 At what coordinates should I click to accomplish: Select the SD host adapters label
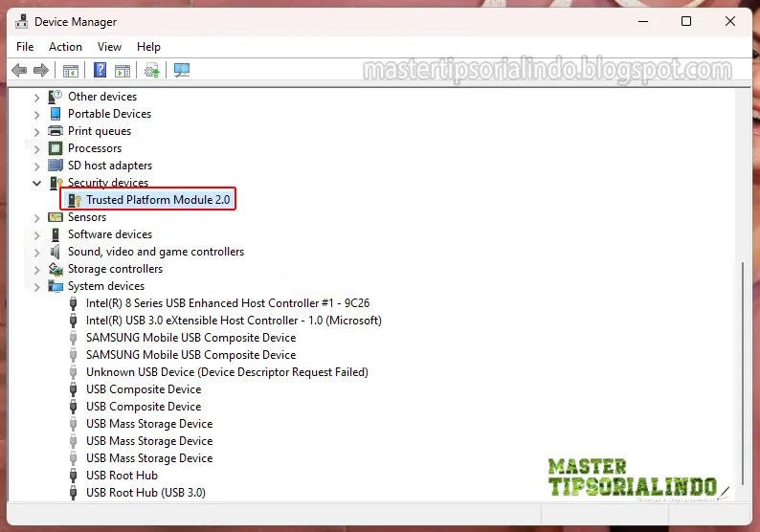(110, 166)
